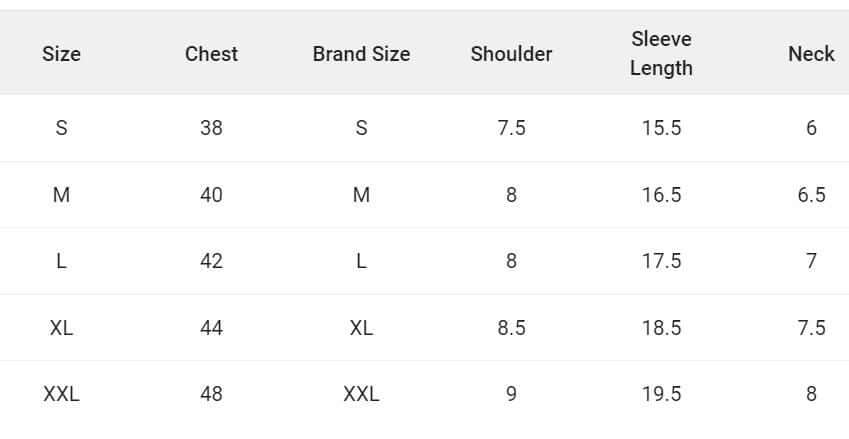Click shoulder value 7.5
Viewport: 849px width, 439px height.
[511, 128]
